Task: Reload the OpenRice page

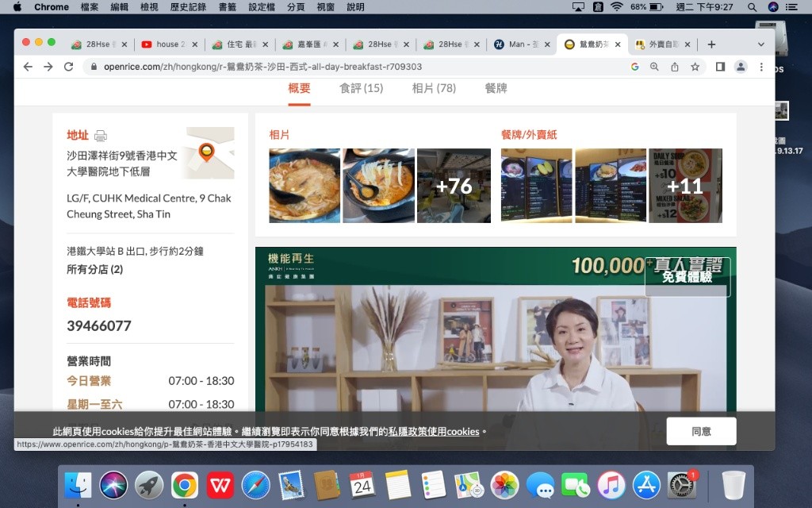Action: [68, 67]
